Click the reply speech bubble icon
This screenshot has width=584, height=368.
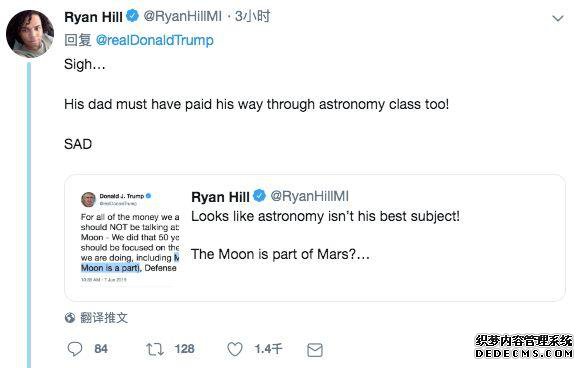(75, 349)
